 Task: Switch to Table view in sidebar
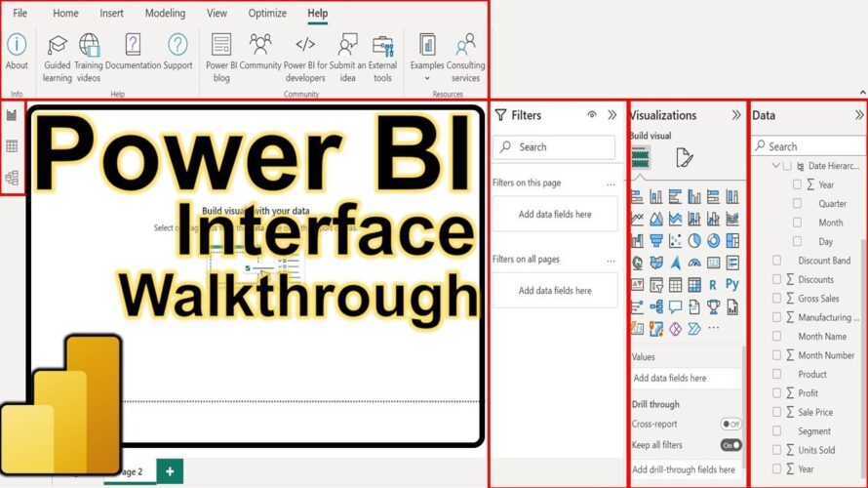tap(12, 146)
